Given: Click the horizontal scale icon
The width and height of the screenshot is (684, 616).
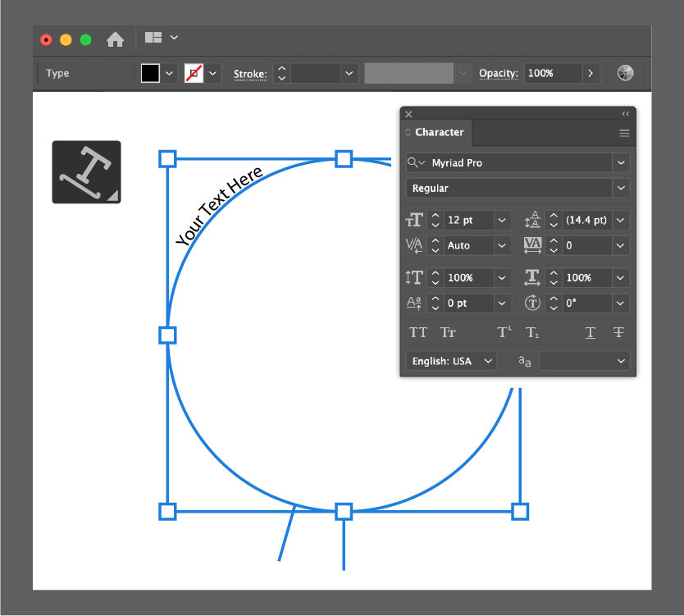Looking at the screenshot, I should point(532,277).
